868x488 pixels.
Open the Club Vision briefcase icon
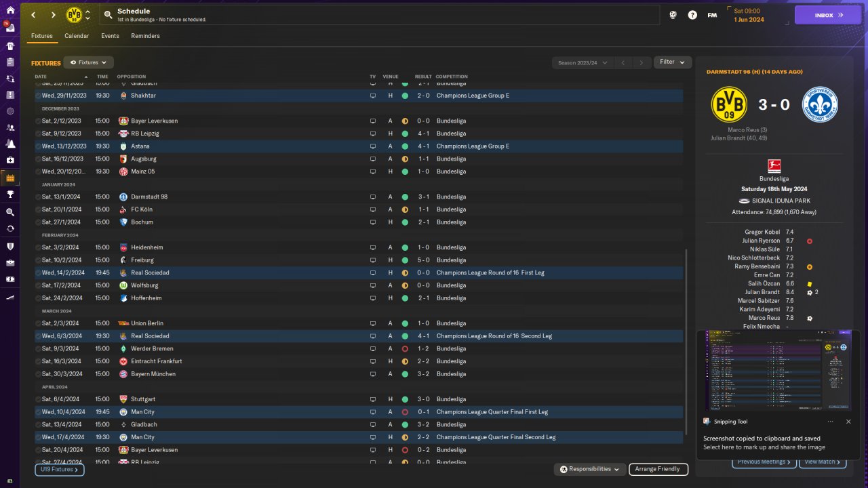[9, 262]
